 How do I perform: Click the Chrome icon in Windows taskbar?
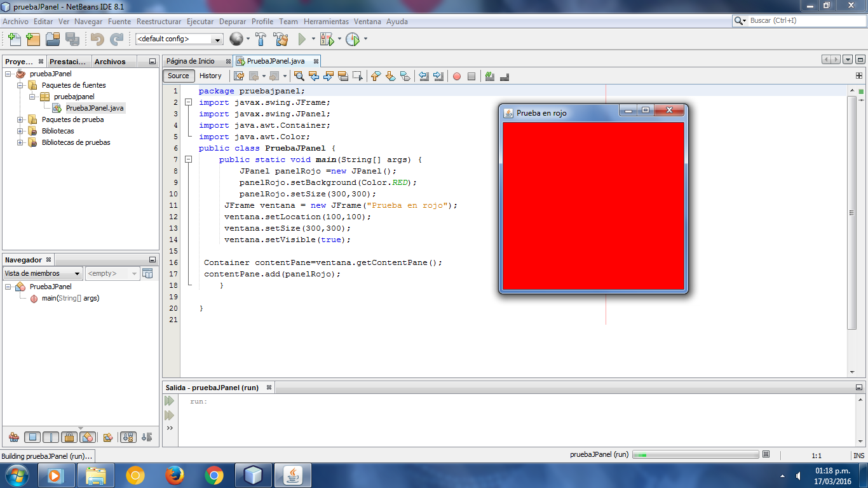tap(214, 475)
